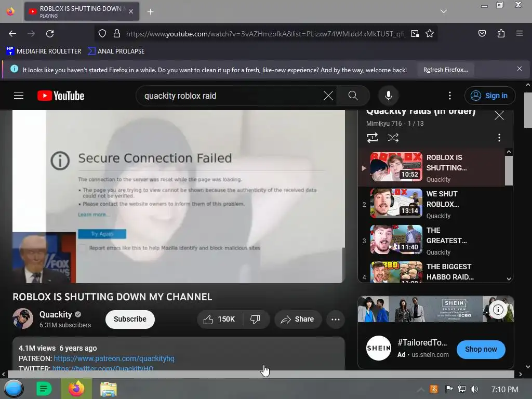Viewport: 532px width, 399px height.
Task: Go back with the browser back arrow
Action: pos(12,34)
